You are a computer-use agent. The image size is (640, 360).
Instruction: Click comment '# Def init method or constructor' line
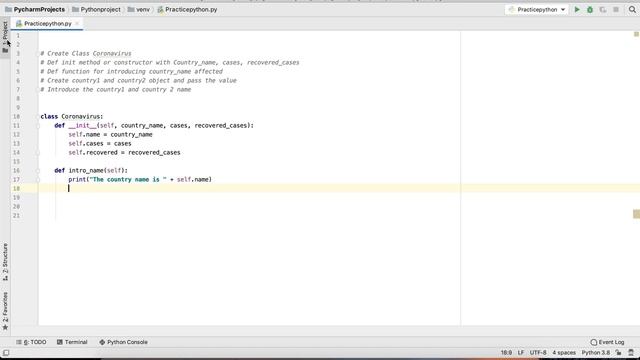(x=170, y=62)
